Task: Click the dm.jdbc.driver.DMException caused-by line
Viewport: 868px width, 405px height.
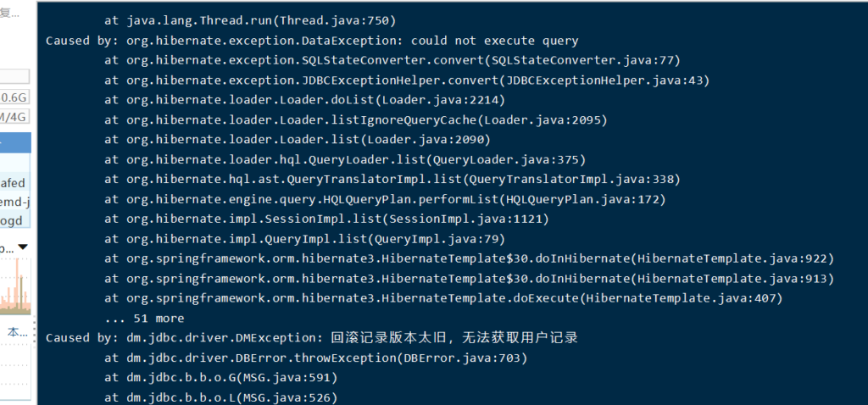Action: (312, 338)
